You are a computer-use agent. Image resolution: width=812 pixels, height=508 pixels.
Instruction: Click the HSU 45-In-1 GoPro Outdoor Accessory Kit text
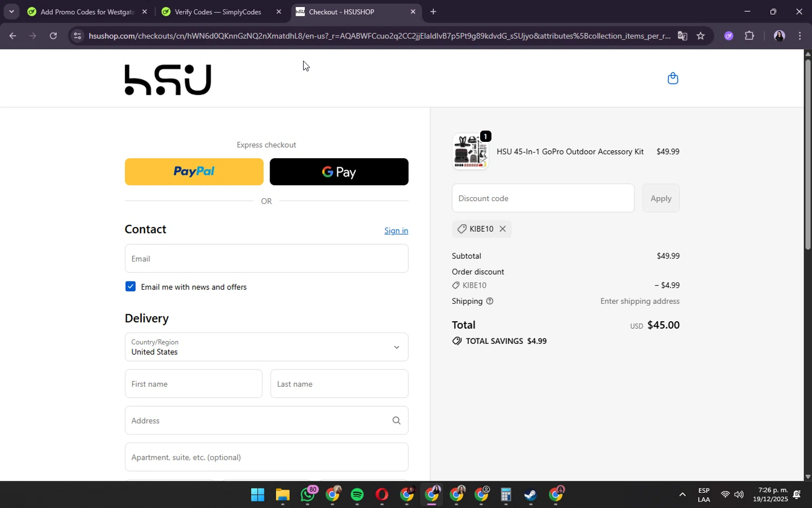point(570,152)
